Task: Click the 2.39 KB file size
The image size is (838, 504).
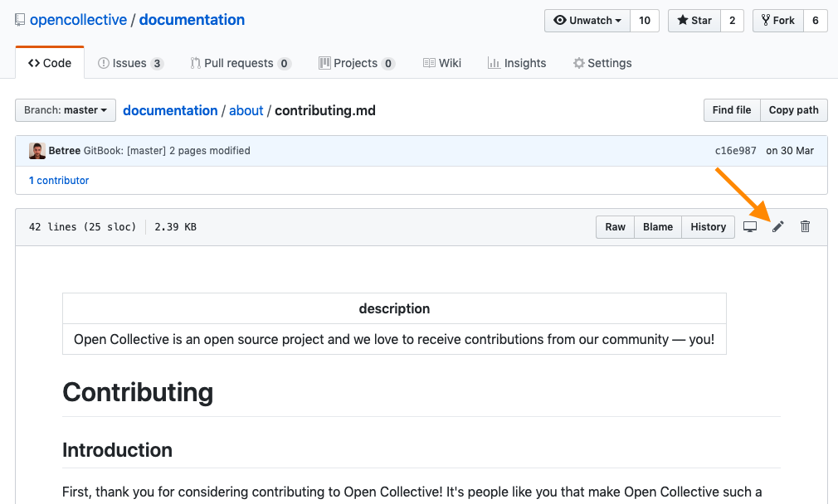Action: point(175,227)
